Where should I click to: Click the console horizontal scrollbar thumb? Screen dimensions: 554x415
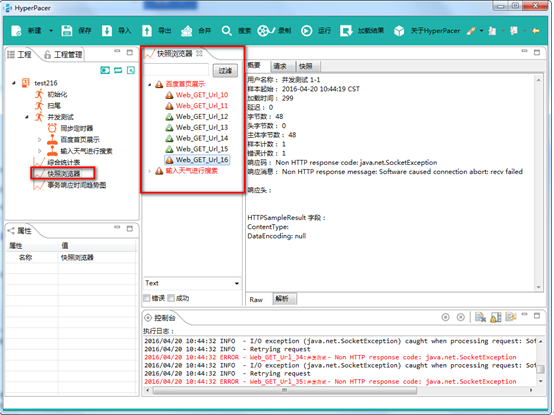point(284,390)
